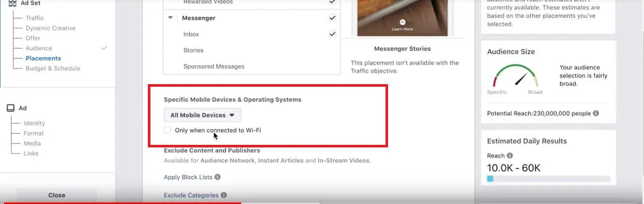Select Offer in sidebar

tap(33, 38)
